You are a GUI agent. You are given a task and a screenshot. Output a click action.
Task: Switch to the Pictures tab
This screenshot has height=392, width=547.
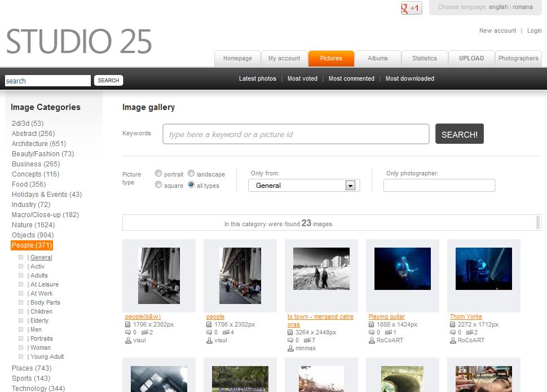click(331, 58)
